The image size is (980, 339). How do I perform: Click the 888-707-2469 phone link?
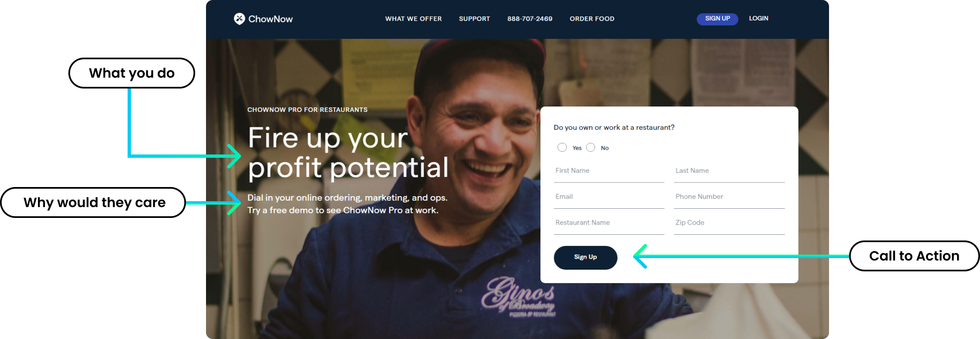pyautogui.click(x=530, y=19)
